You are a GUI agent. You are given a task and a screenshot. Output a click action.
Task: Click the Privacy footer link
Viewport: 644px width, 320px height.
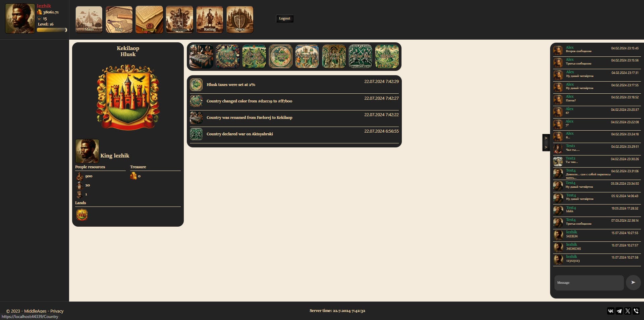[57, 311]
